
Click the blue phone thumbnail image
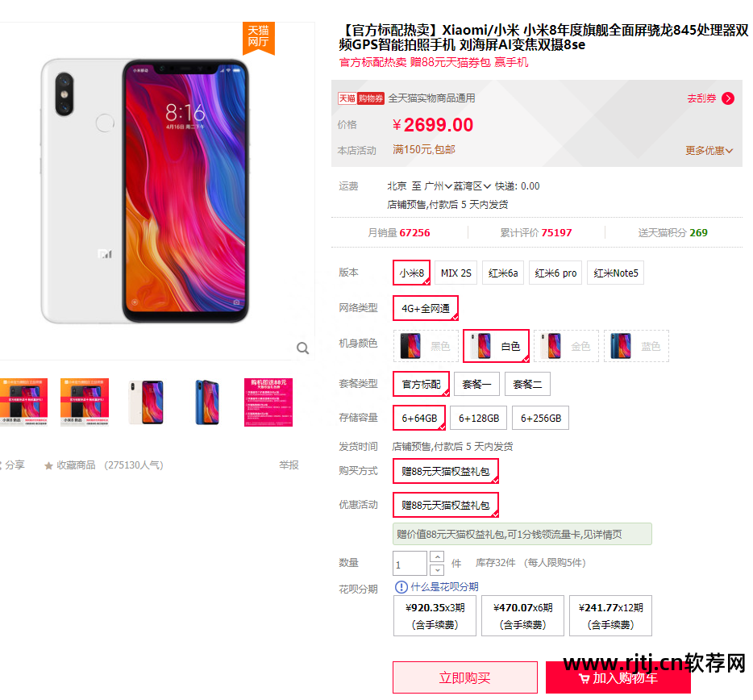click(207, 402)
